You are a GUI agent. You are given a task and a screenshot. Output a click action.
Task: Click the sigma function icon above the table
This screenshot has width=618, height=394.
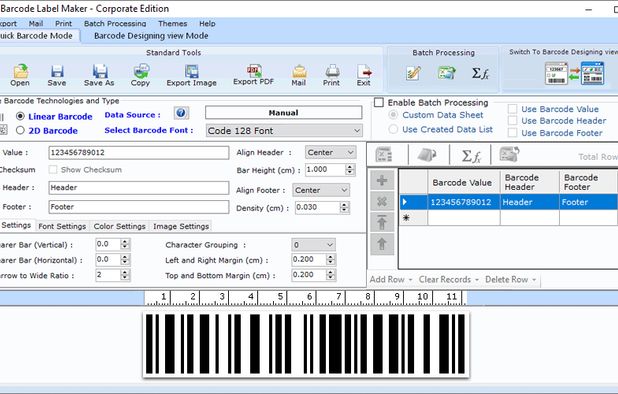click(x=471, y=156)
